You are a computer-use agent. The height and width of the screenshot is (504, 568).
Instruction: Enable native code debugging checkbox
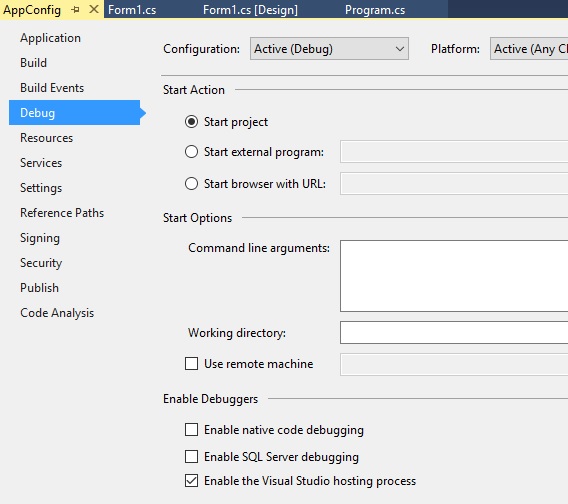tap(191, 430)
